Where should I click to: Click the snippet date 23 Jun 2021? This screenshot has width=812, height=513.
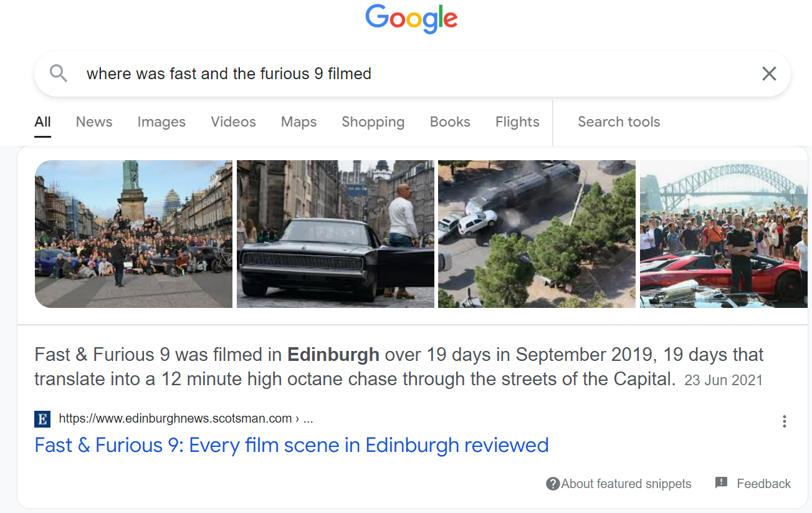click(724, 380)
